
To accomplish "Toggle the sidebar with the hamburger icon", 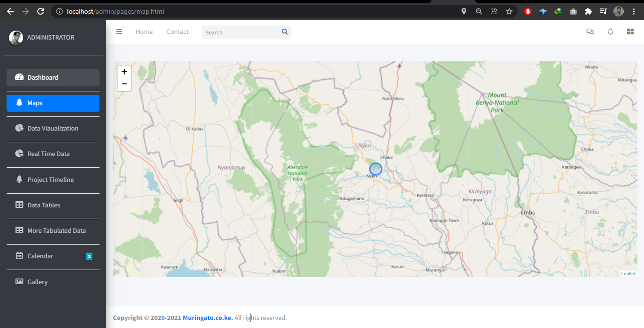I will (x=119, y=32).
